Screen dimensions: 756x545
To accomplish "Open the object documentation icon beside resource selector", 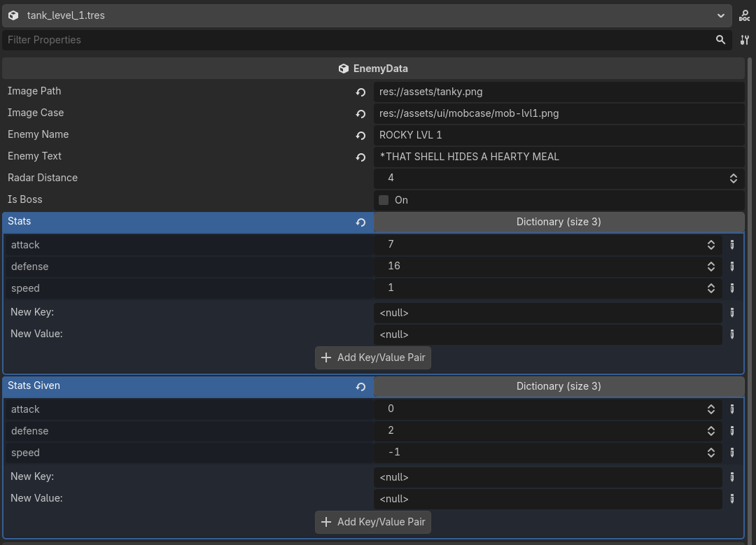I will coord(744,15).
